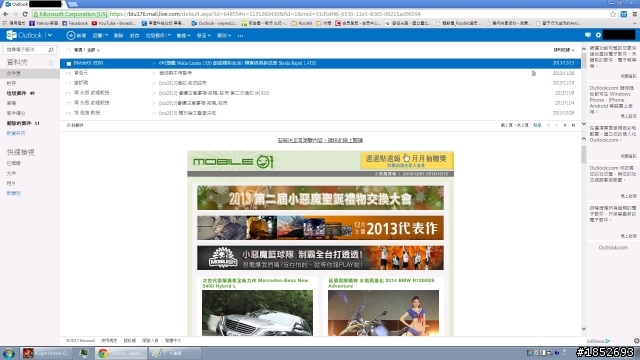Click the New folder link

coord(16,133)
